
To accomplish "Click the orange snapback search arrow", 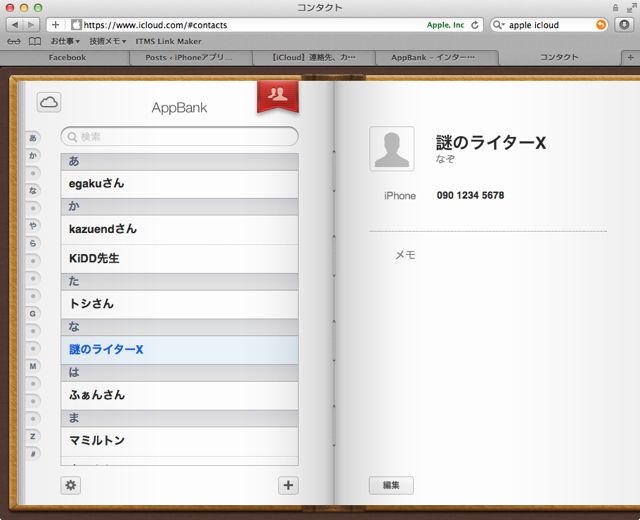I will tap(601, 25).
